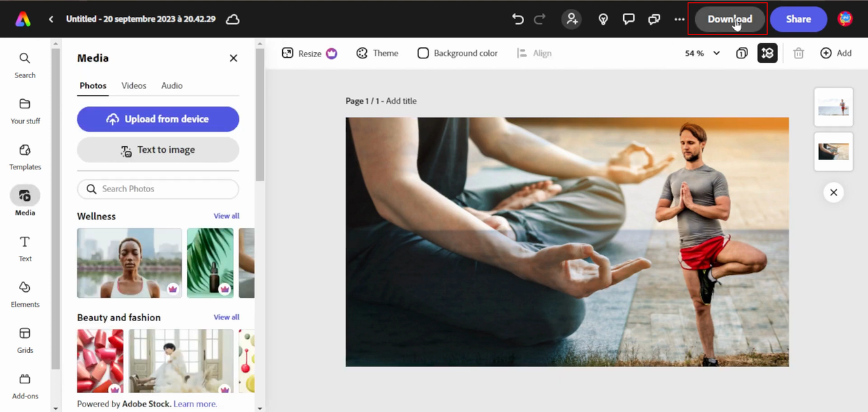
Task: Go back using the left chevron
Action: (51, 19)
